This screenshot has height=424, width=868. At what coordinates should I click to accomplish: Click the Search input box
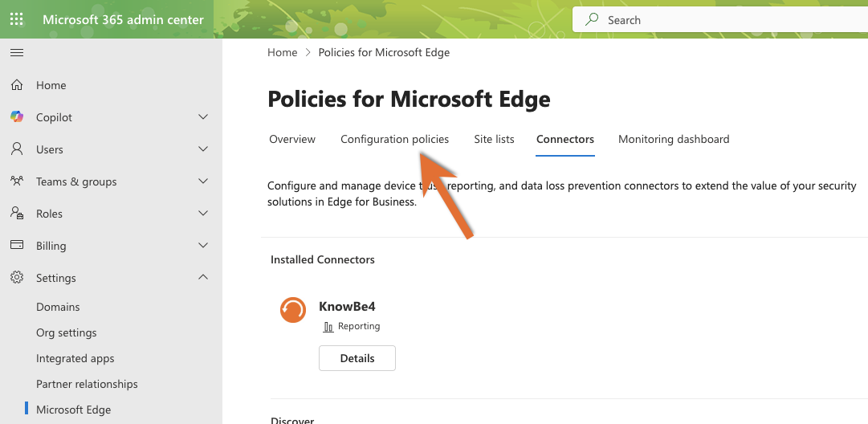[x=723, y=20]
